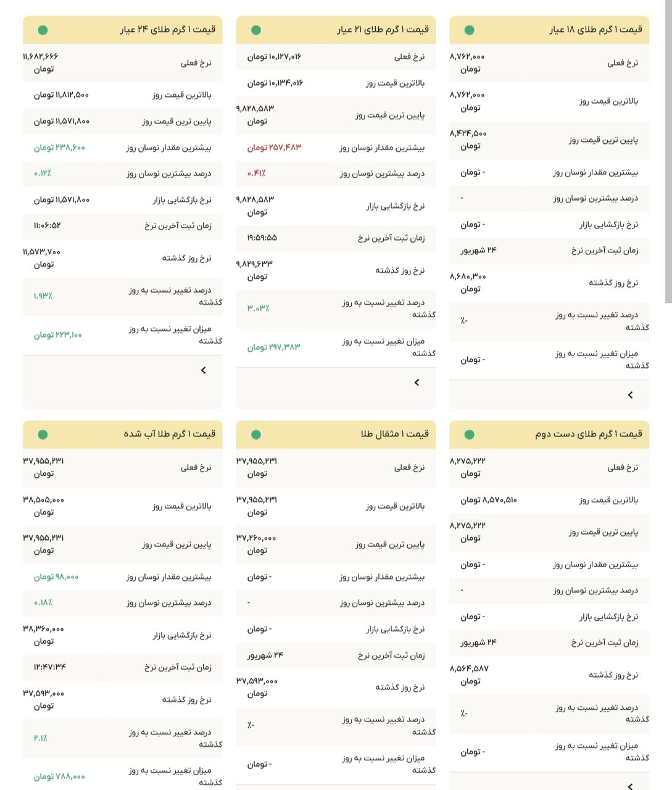Click green dot on طلای دست دوم card

(469, 434)
